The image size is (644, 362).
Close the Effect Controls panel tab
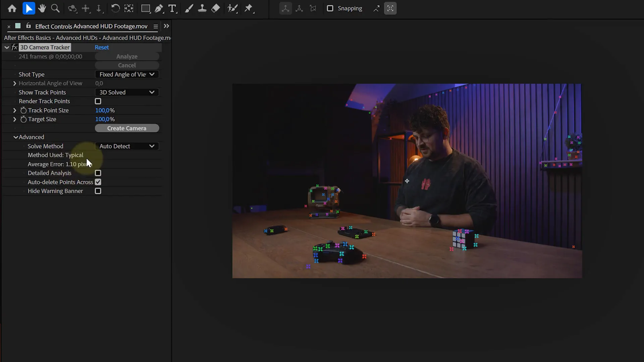[x=9, y=26]
